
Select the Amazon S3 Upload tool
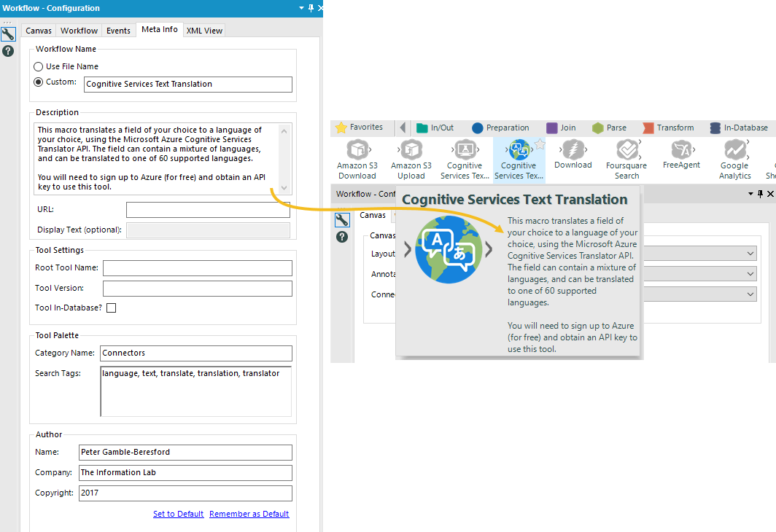[x=411, y=160]
